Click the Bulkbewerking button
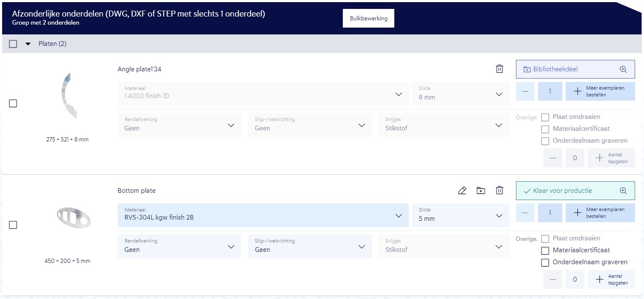Screen dimensions: 644x299 [368, 18]
